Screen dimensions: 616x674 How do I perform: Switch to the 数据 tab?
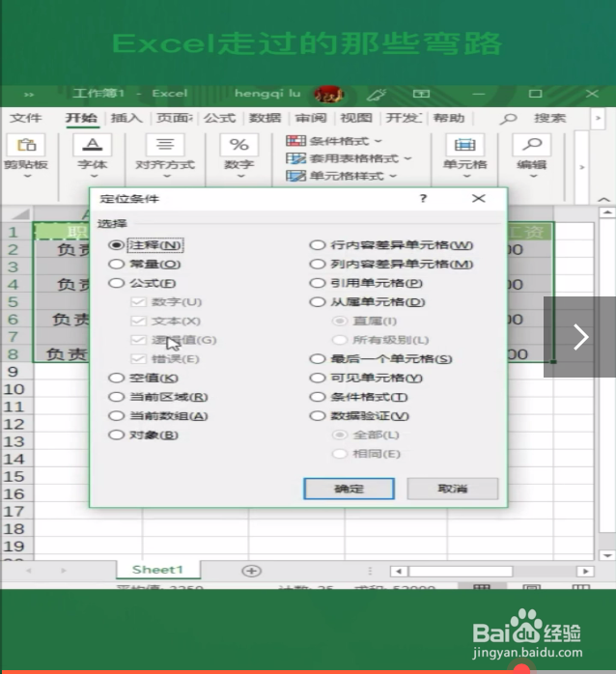265,118
